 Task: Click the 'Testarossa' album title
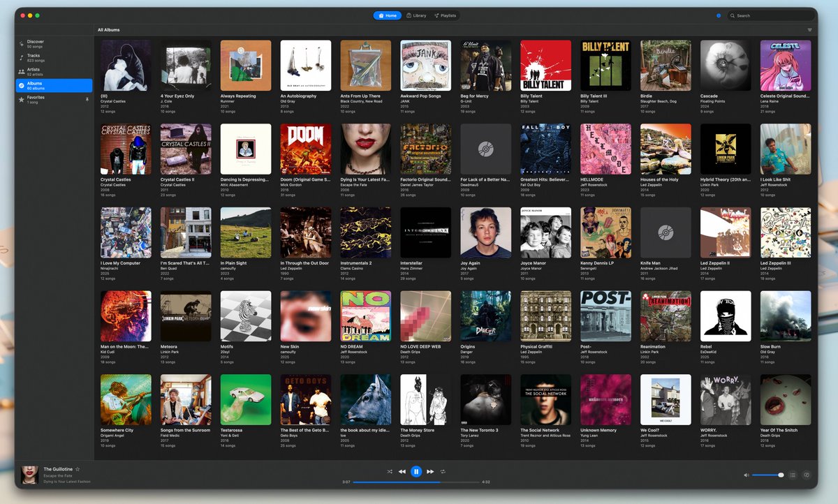(x=231, y=431)
